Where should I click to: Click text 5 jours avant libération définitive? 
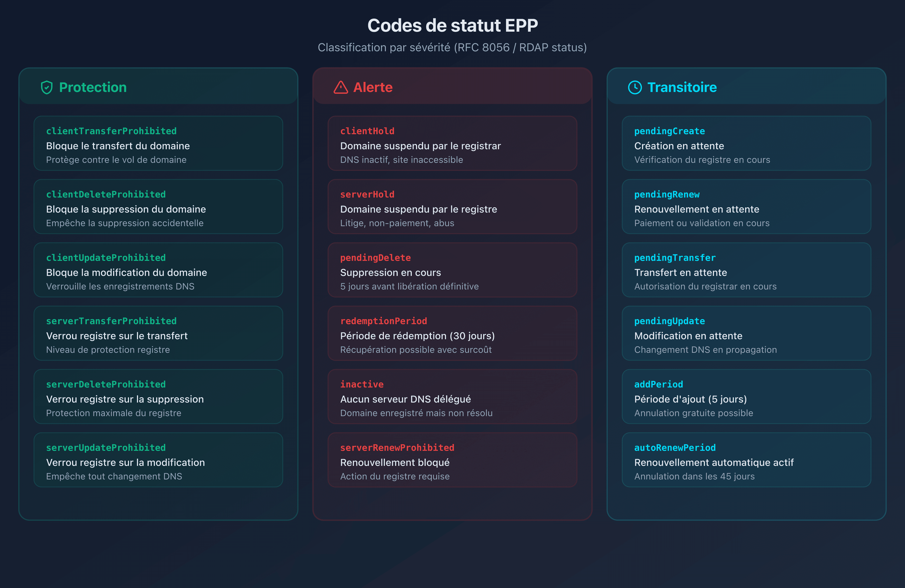[x=409, y=286]
